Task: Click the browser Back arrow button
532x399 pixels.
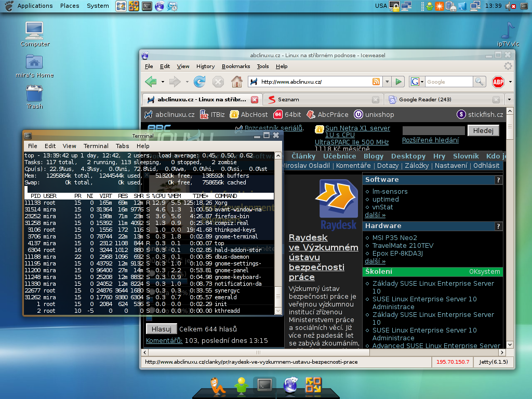Action: 151,82
